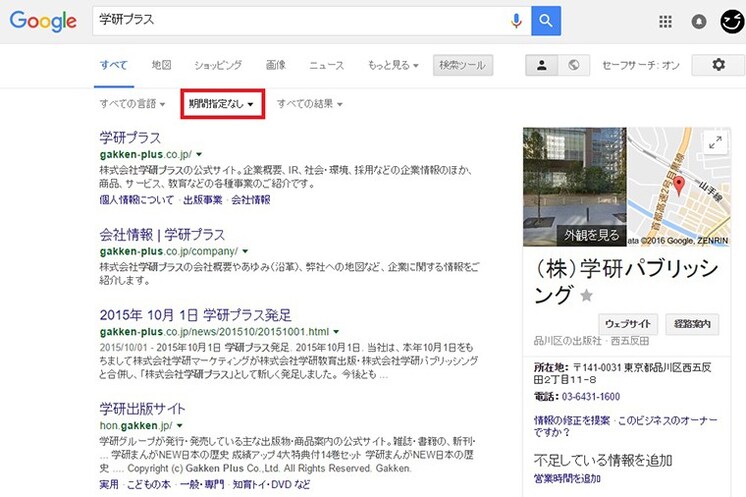Screen dimensions: 746x497
Task: Click the blue search magnifier button
Action: point(546,21)
